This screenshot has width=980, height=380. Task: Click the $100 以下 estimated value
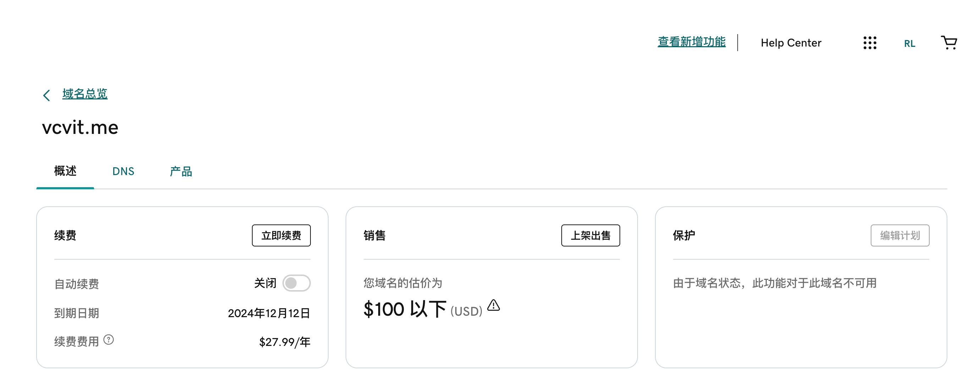click(405, 309)
